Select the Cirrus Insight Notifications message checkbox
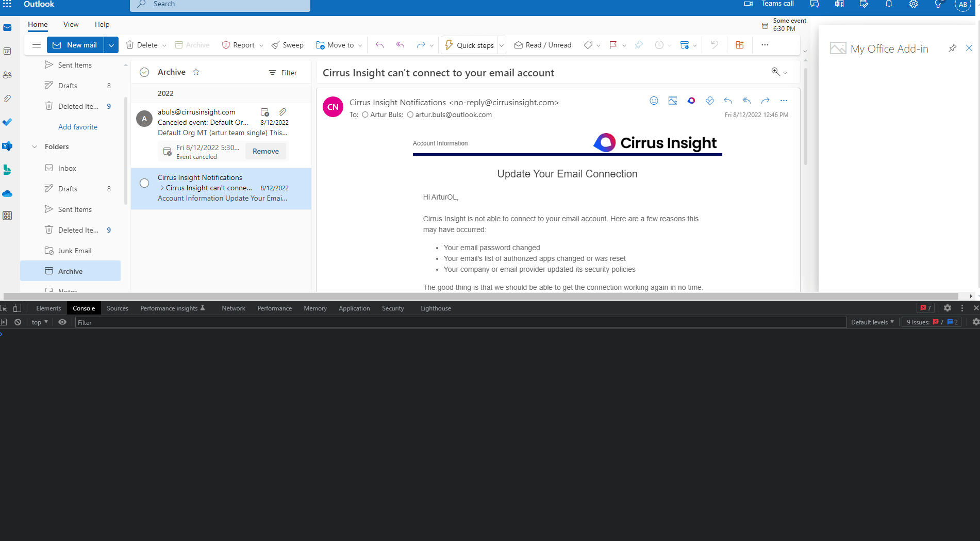This screenshot has width=980, height=541. tap(144, 183)
